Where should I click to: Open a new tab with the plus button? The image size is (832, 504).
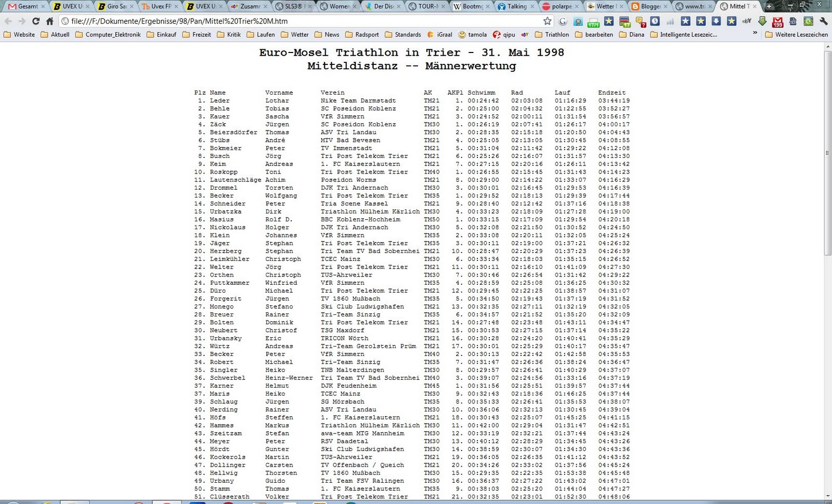coord(769,6)
